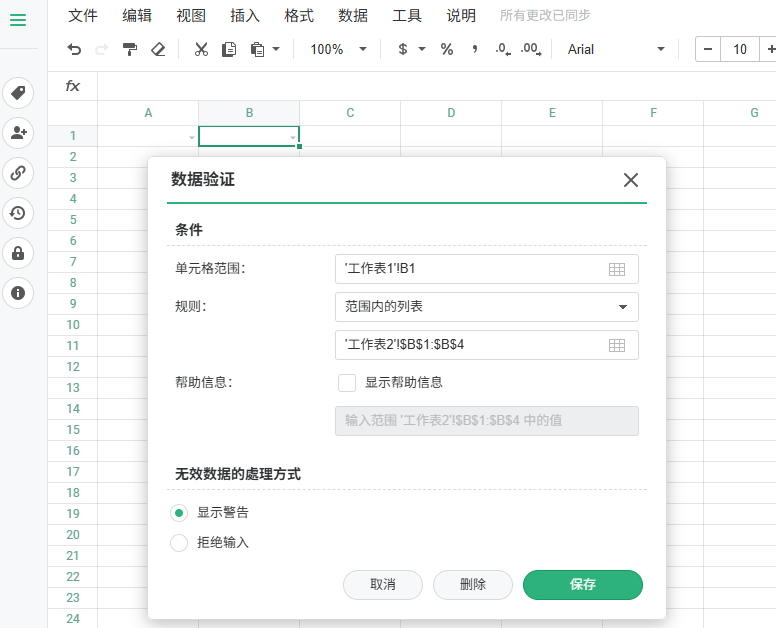Enable the 显示帮助信息 checkbox
This screenshot has height=628, width=776.
pos(347,382)
